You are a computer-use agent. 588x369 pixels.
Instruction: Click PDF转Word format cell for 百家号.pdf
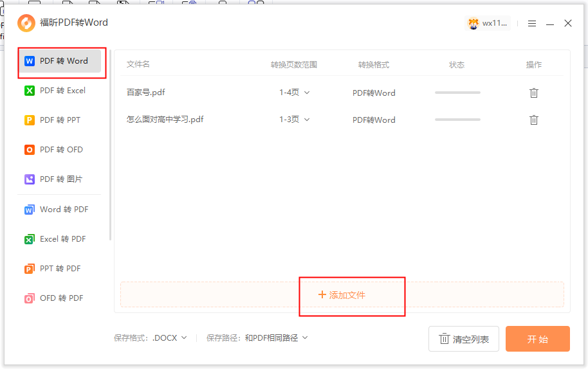pyautogui.click(x=374, y=93)
